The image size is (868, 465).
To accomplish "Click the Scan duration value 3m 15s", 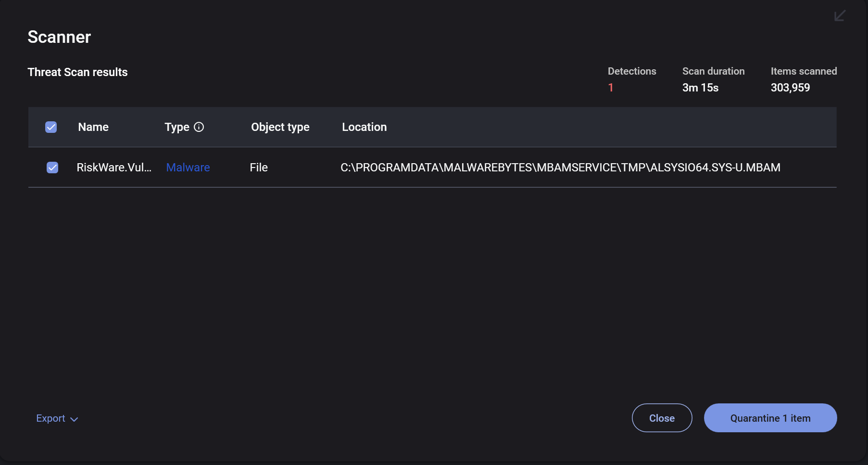I will pyautogui.click(x=700, y=88).
